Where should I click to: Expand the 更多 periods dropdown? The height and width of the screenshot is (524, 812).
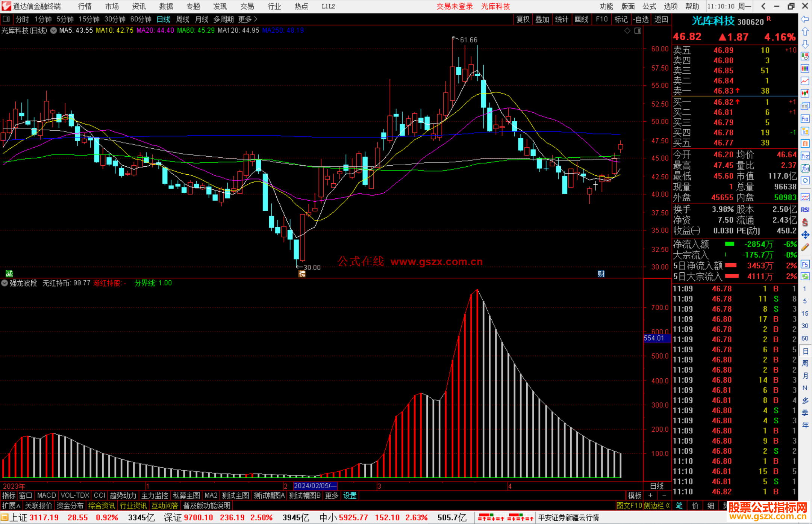pos(248,19)
